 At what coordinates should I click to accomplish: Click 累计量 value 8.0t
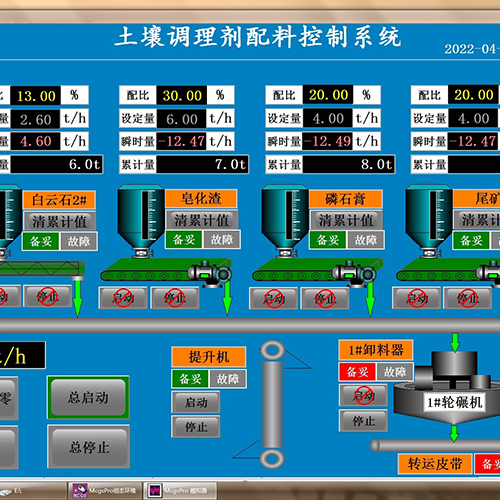[x=349, y=164]
